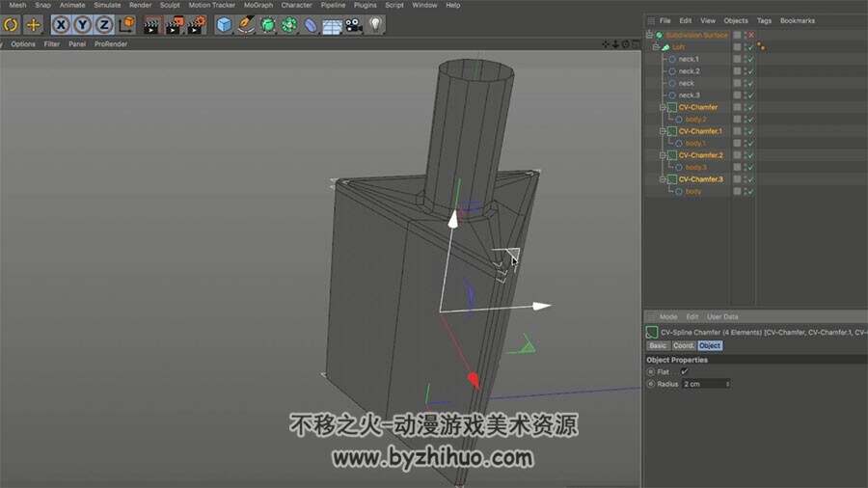
Task: Disable CV-Chamfer.2 green checkmark
Action: tap(751, 155)
